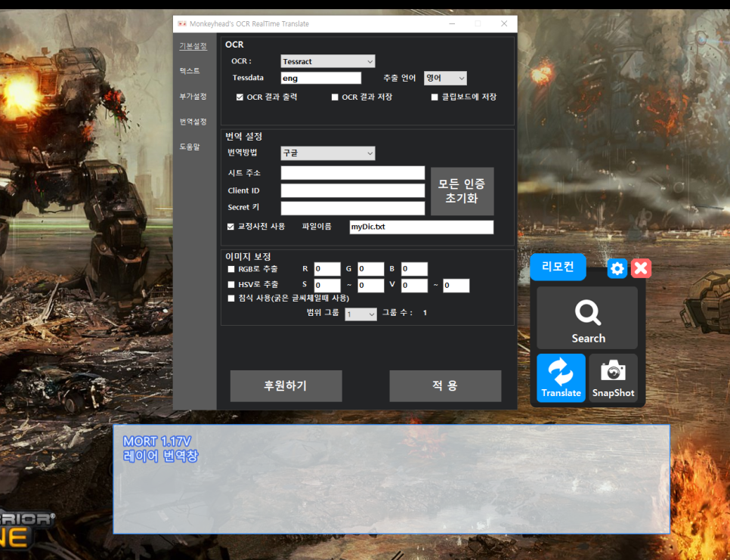
Task: Start translation with the Translate button
Action: [x=561, y=378]
